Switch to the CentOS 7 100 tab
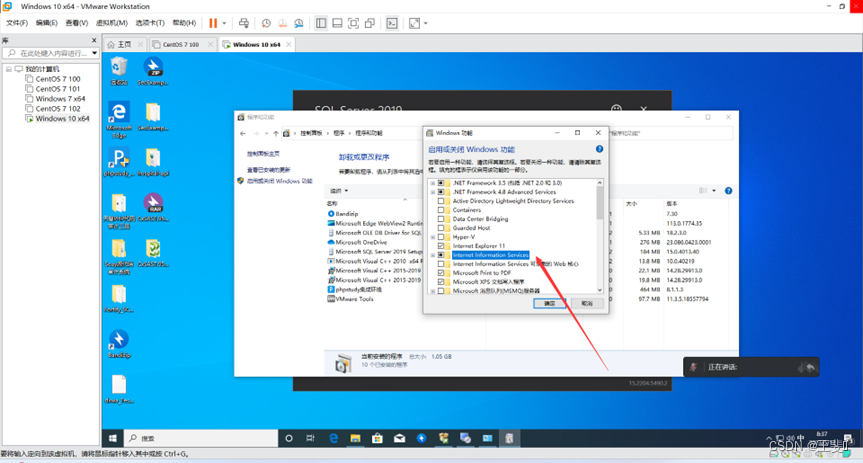863x463 pixels. 181,44
